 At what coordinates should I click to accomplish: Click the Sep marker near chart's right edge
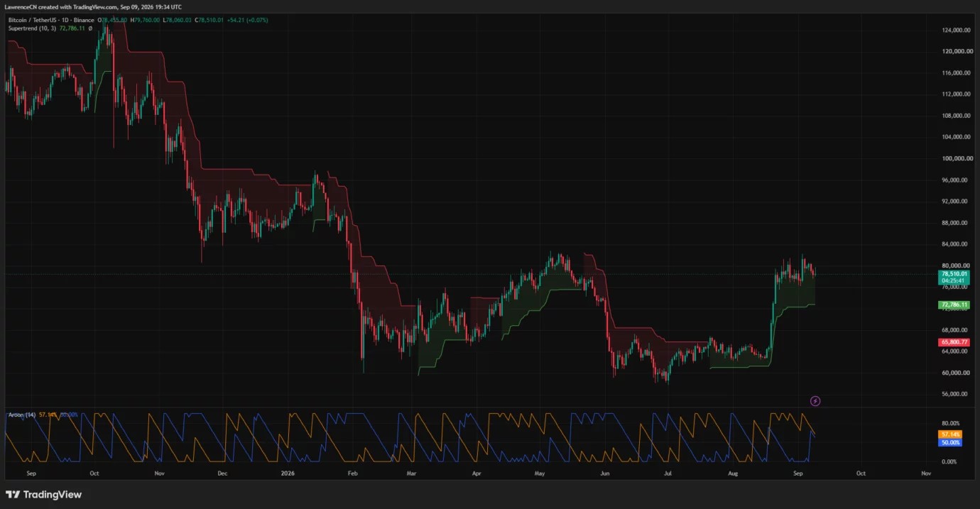797,472
